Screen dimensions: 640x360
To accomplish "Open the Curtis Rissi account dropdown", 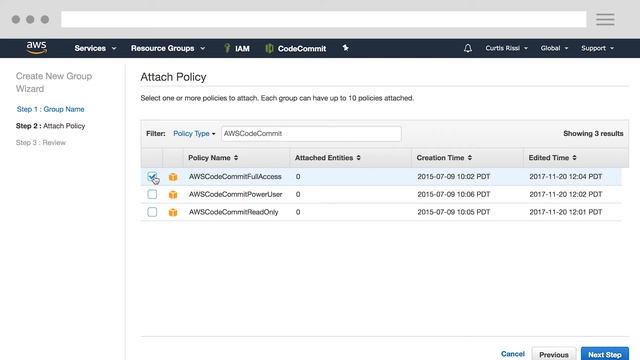I will [507, 48].
